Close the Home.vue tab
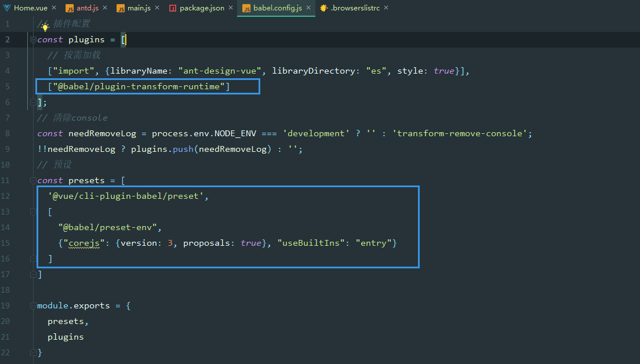The image size is (640, 364). point(54,8)
